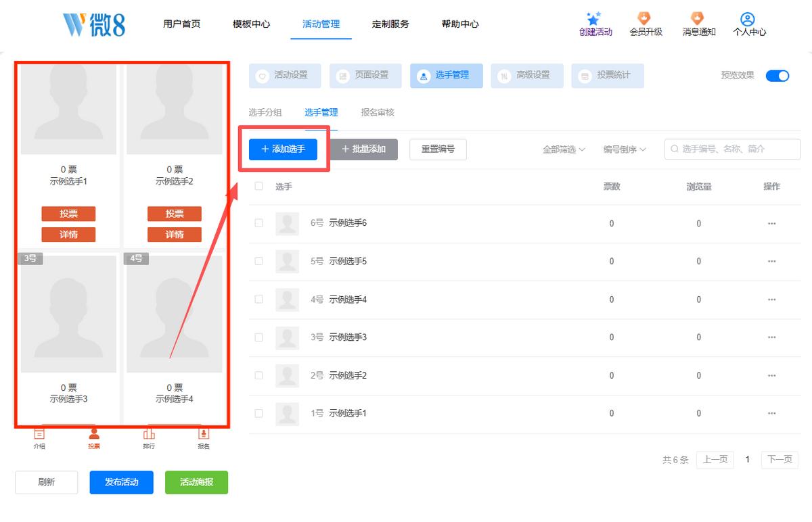Open 个人中心 profile icon
The image size is (812, 522).
pyautogui.click(x=747, y=19)
